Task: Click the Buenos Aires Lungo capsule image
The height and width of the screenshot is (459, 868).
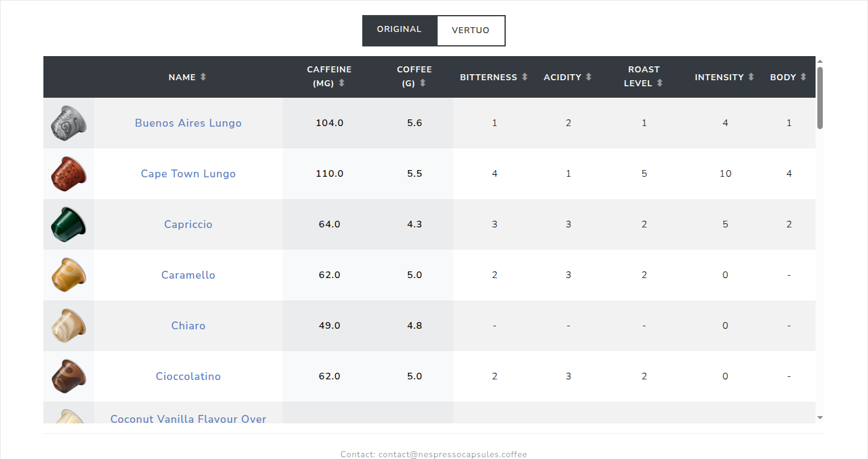Action: (x=69, y=123)
